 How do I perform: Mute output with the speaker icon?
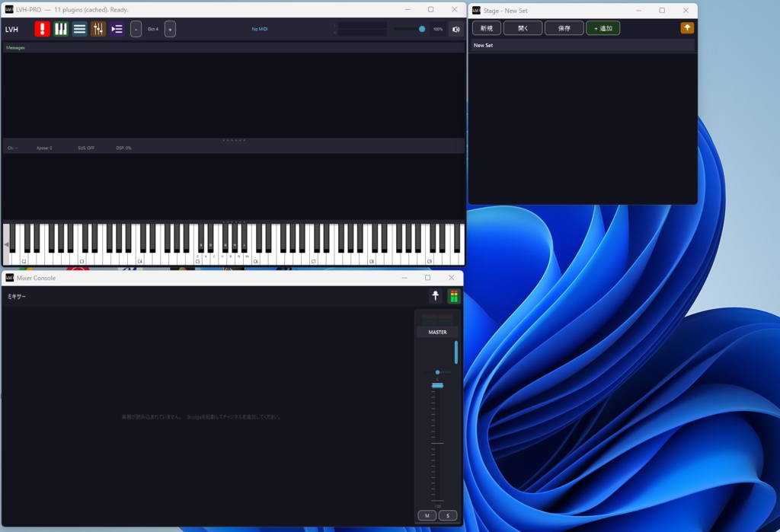coord(456,30)
